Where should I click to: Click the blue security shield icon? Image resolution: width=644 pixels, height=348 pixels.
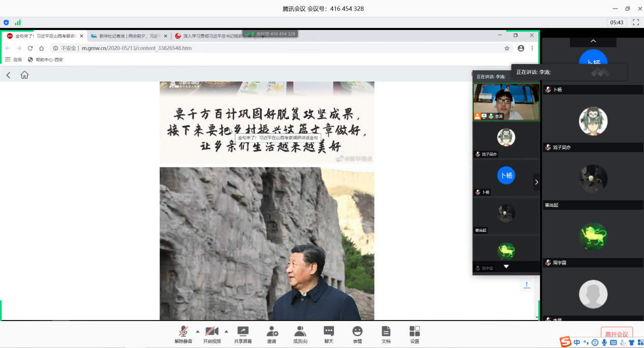click(x=6, y=22)
